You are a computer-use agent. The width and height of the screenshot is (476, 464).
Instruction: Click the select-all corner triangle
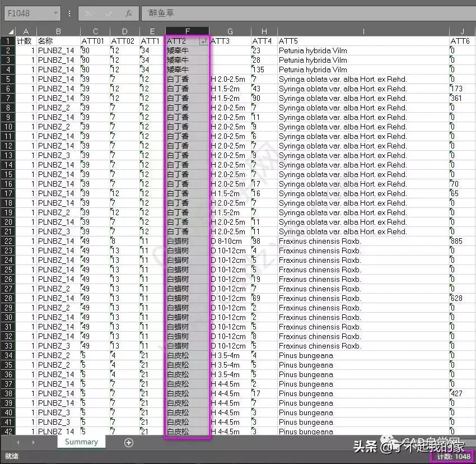[x=7, y=31]
